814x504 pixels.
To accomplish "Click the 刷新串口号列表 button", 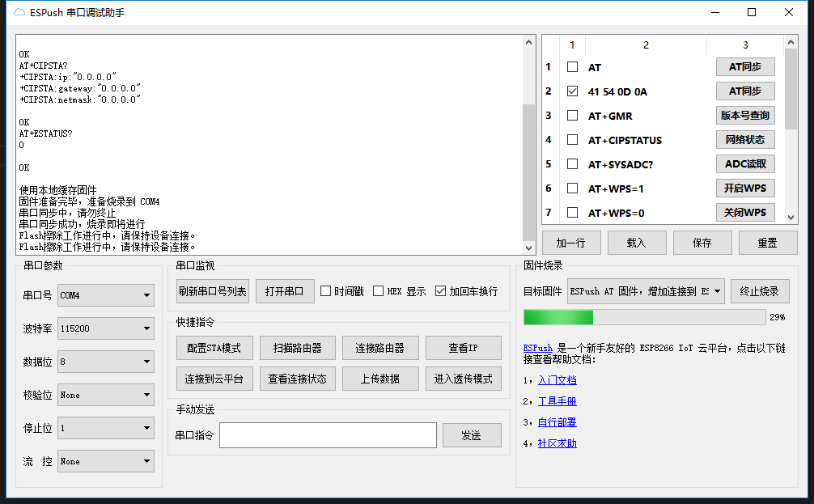I will pos(212,291).
